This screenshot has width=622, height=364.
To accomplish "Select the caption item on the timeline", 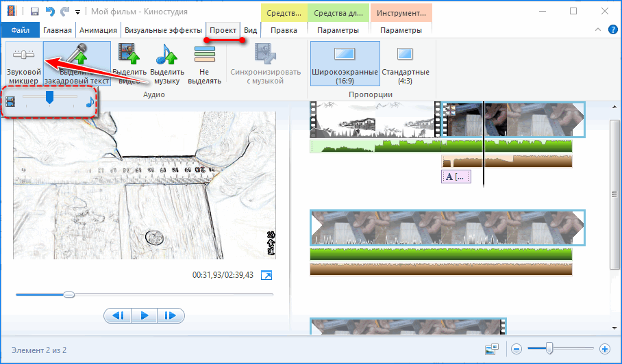I will point(456,177).
